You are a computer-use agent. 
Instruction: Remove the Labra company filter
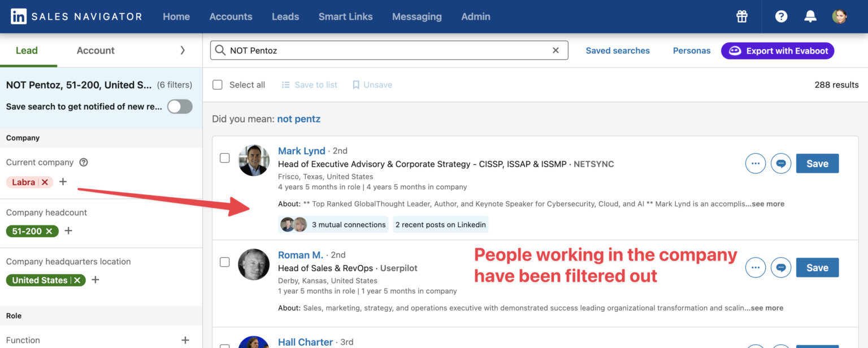(45, 182)
